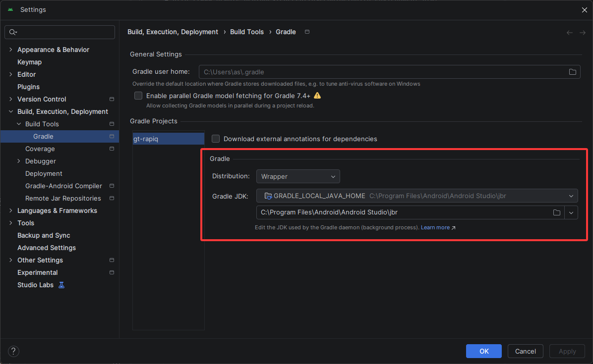The image size is (593, 364).
Task: Expand Languages & Frameworks section
Action: click(x=10, y=210)
